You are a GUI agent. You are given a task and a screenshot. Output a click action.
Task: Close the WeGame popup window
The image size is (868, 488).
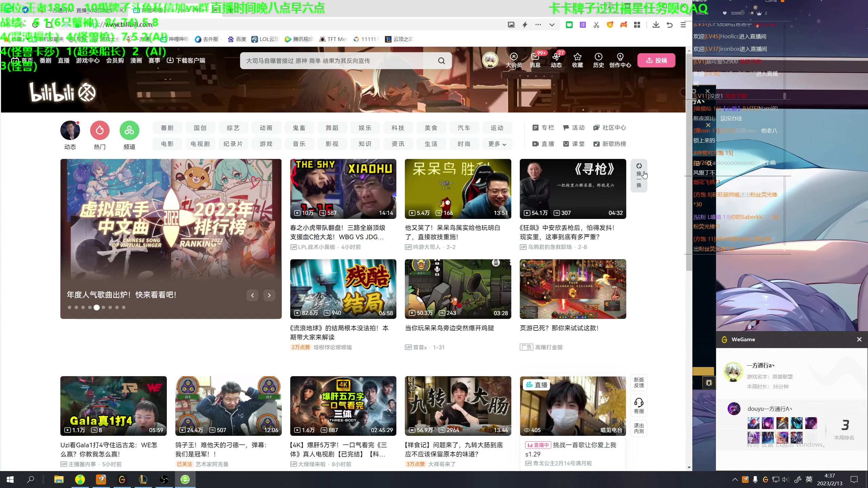(x=859, y=340)
